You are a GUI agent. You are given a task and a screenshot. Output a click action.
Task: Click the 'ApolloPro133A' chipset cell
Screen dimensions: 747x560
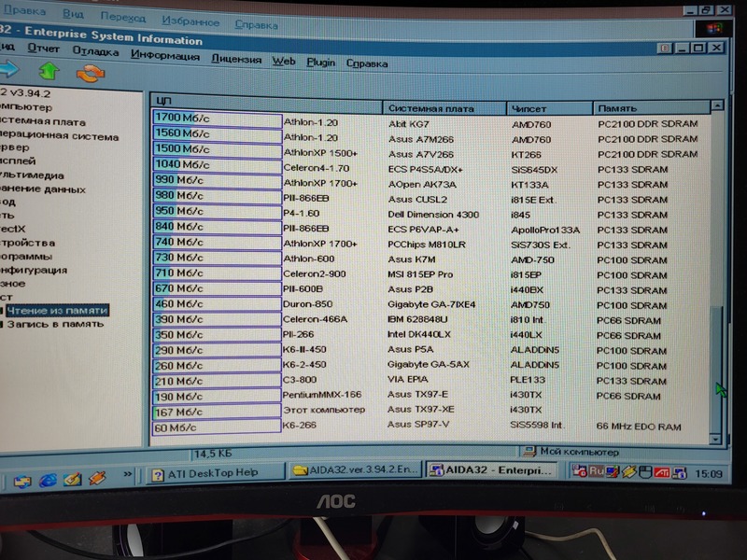coord(545,231)
